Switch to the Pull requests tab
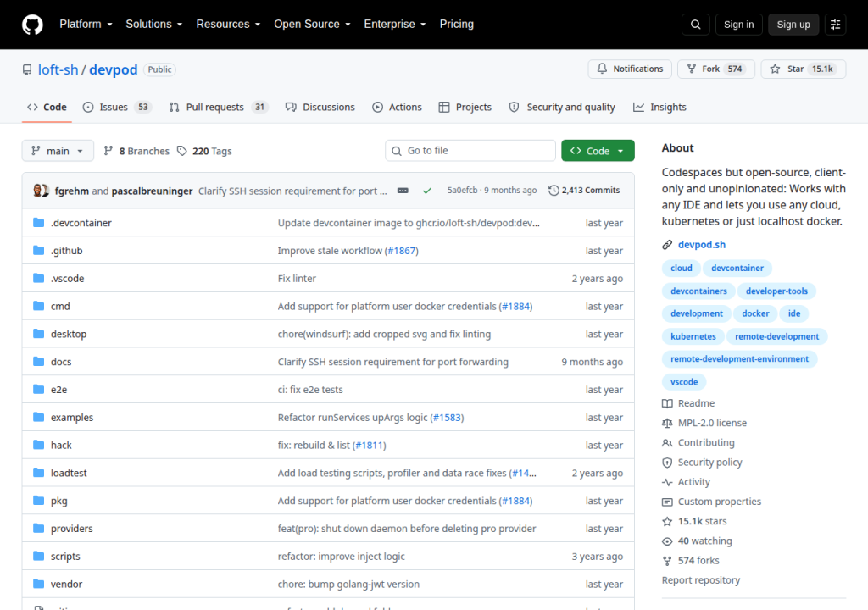Image resolution: width=868 pixels, height=610 pixels. click(219, 107)
